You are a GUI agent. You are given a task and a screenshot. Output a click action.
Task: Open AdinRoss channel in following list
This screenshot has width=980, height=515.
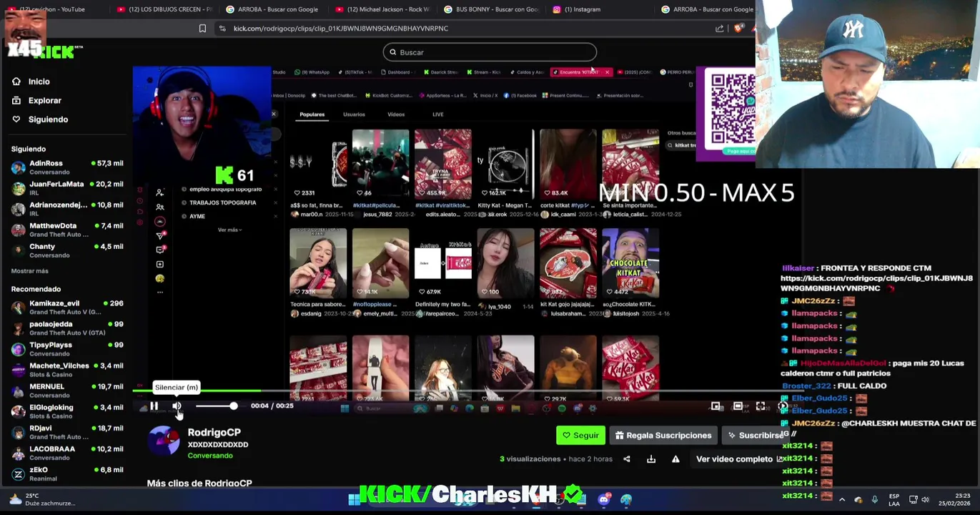pos(67,167)
